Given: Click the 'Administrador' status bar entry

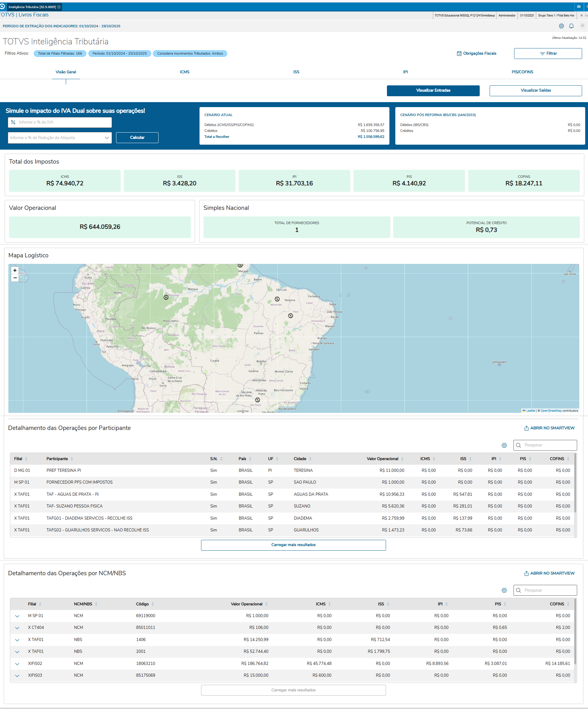Looking at the screenshot, I should pos(507,16).
